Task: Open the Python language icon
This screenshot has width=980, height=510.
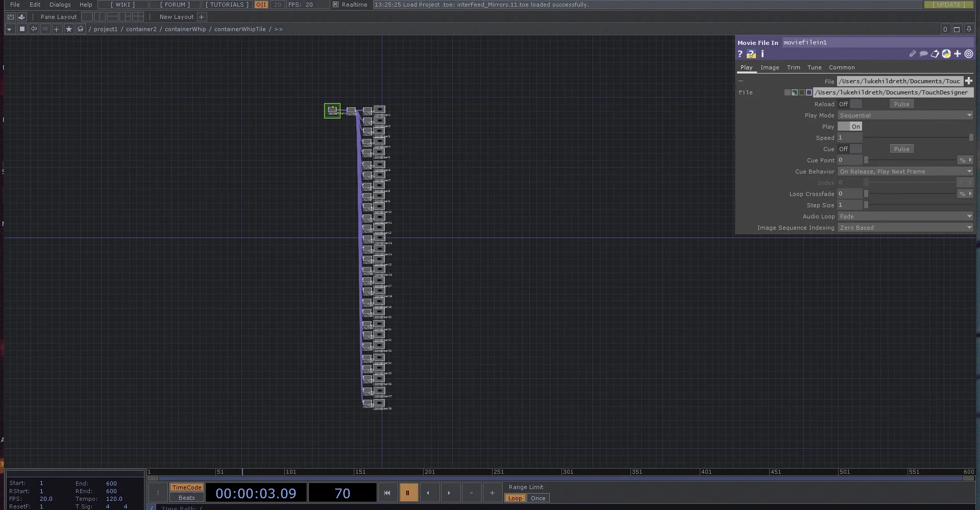Action: coord(946,54)
